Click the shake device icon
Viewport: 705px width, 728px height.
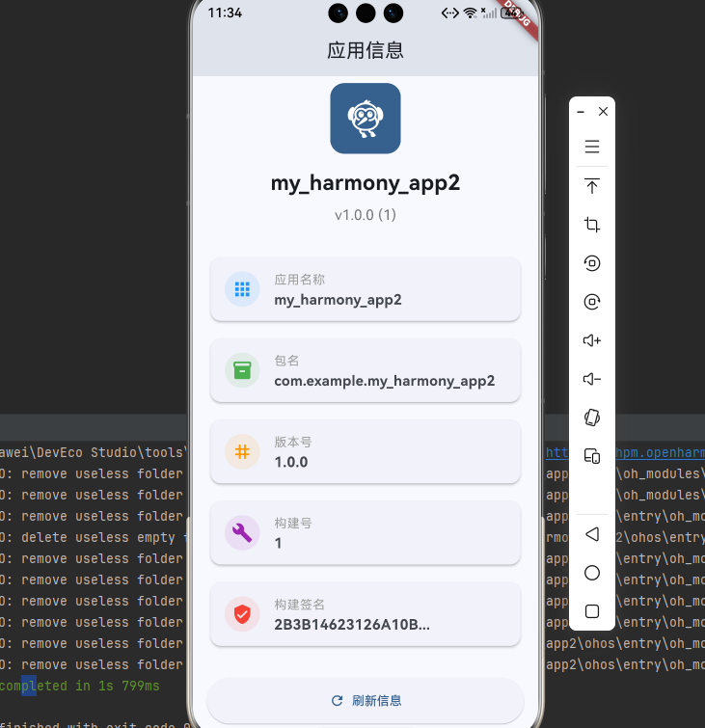pos(592,418)
